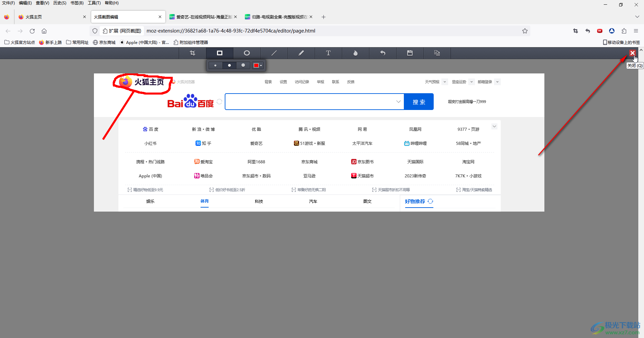
Task: Click the 扩展 (网页截图) identity label
Action: click(x=122, y=31)
